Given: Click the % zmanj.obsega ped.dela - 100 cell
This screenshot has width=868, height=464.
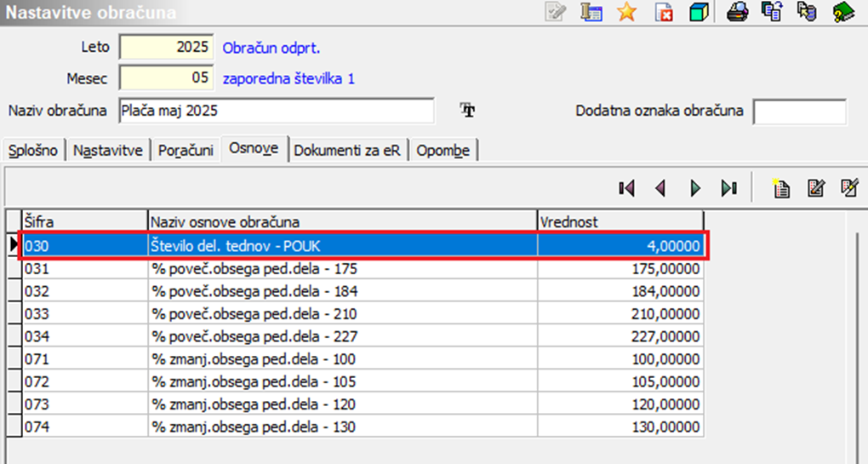Looking at the screenshot, I should (343, 359).
